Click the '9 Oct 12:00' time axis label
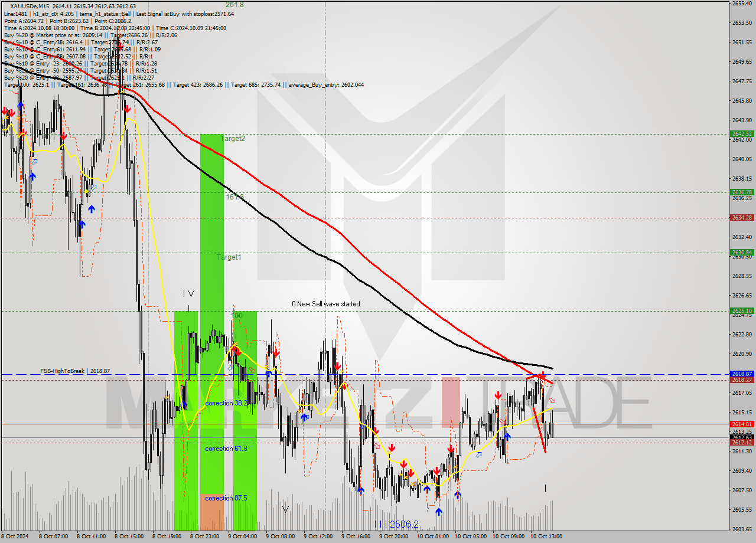 click(x=317, y=537)
